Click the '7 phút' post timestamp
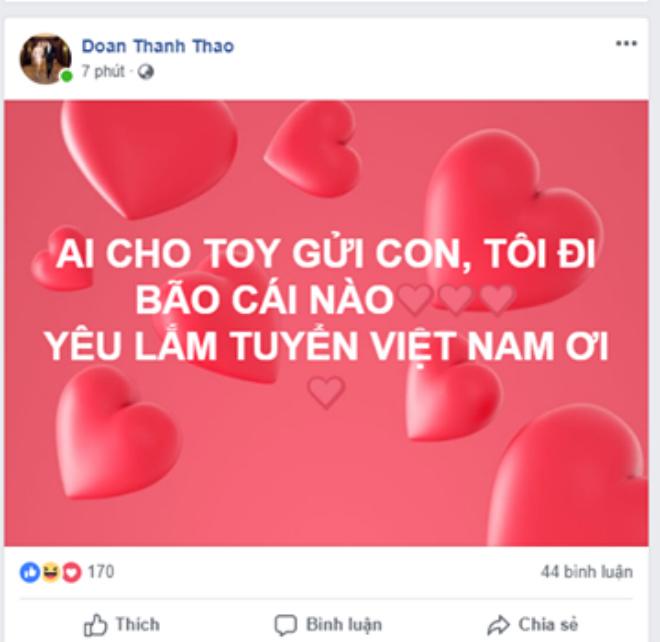Image resolution: width=660 pixels, height=642 pixels. (103, 71)
